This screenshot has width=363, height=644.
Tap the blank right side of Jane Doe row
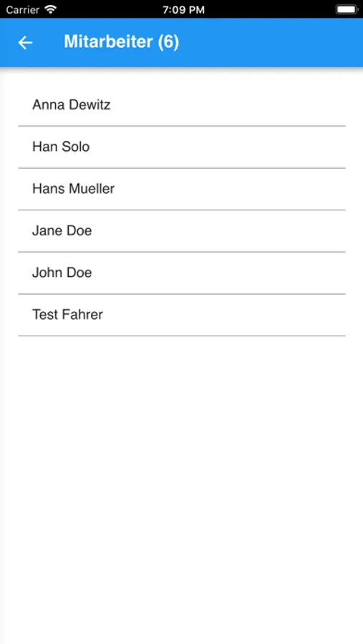tap(218, 231)
